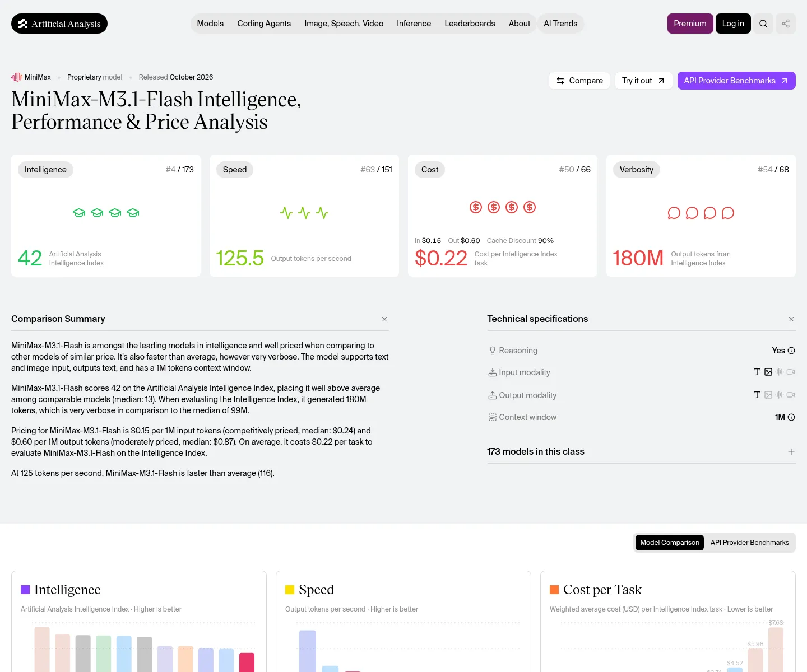Open the Leaderboards menu item

470,24
